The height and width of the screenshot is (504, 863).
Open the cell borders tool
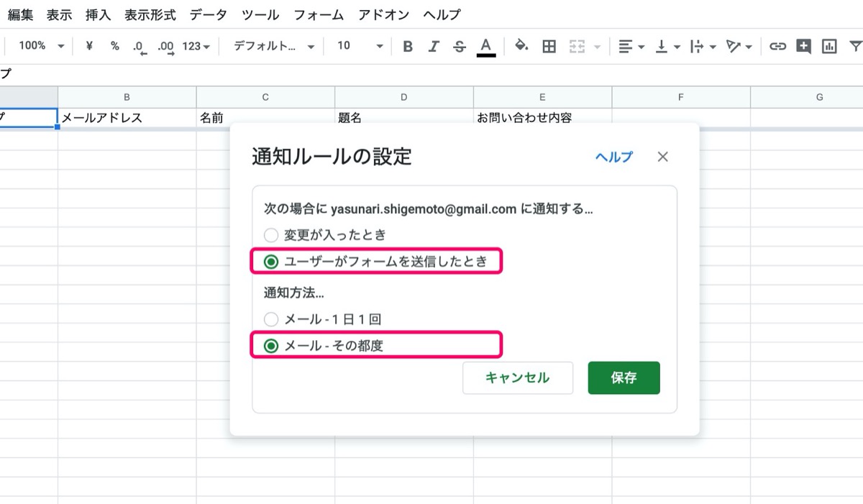[549, 47]
